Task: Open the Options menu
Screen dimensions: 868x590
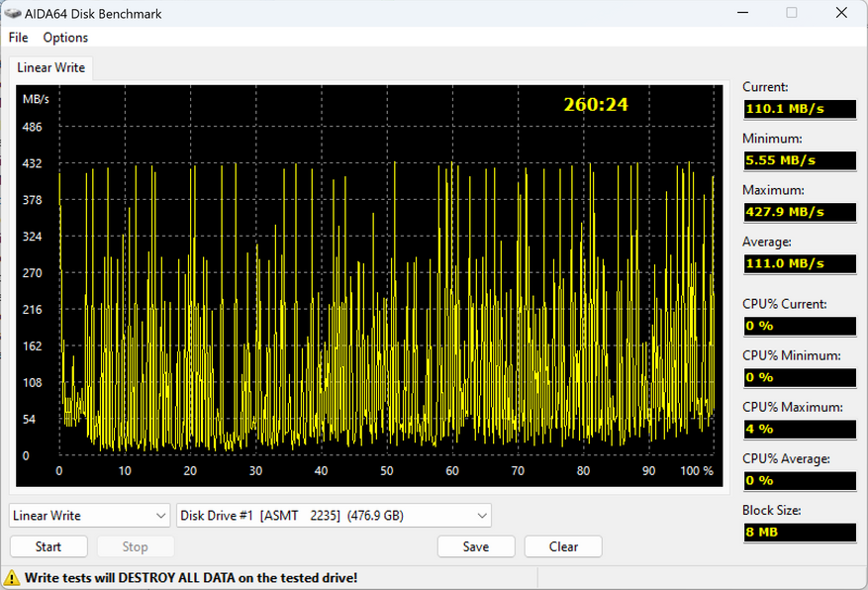Action: pos(65,38)
